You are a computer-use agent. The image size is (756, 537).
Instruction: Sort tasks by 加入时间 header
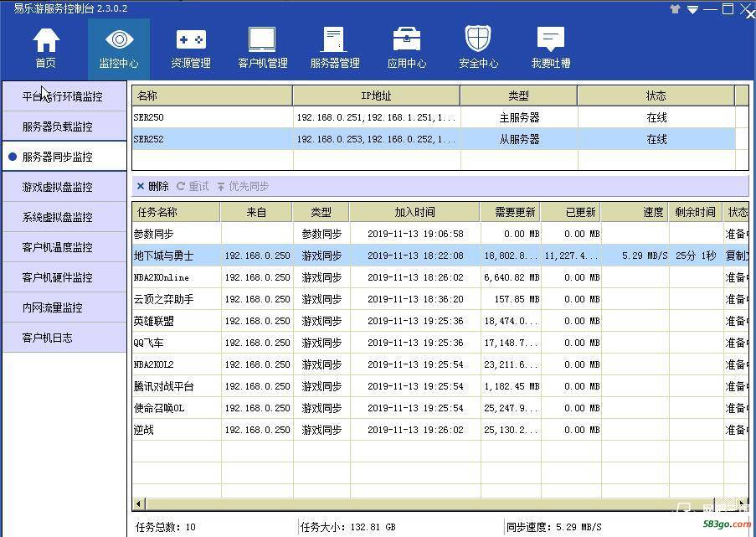(x=414, y=212)
